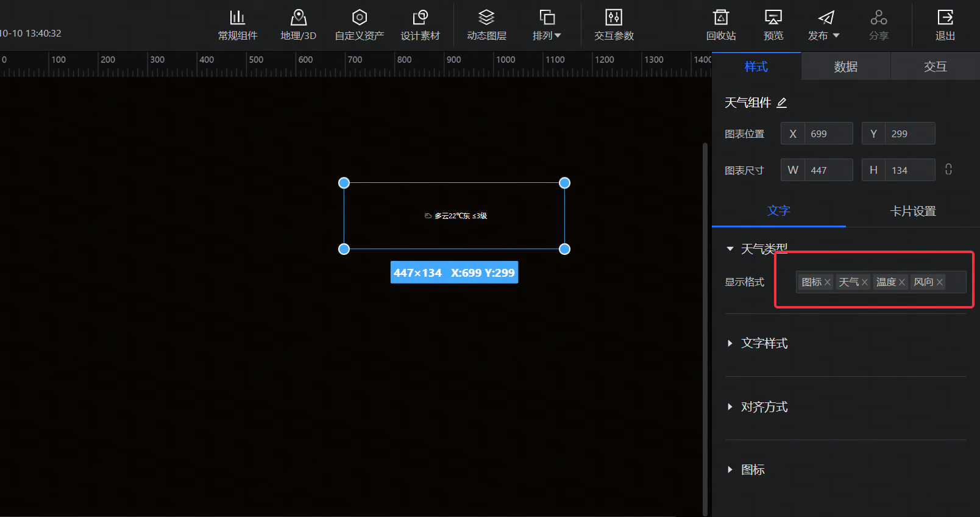Viewport: 980px width, 517px height.
Task: Open the 排列 arrangement dropdown
Action: coord(547,25)
